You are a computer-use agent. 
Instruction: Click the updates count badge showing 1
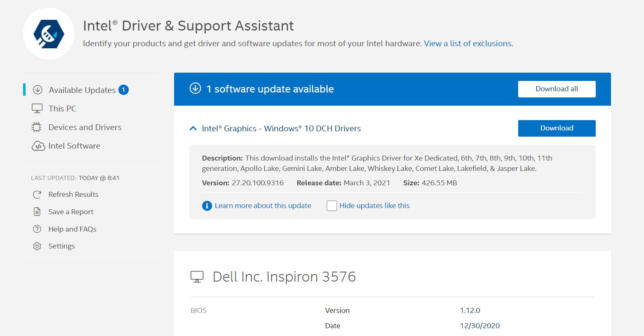123,90
